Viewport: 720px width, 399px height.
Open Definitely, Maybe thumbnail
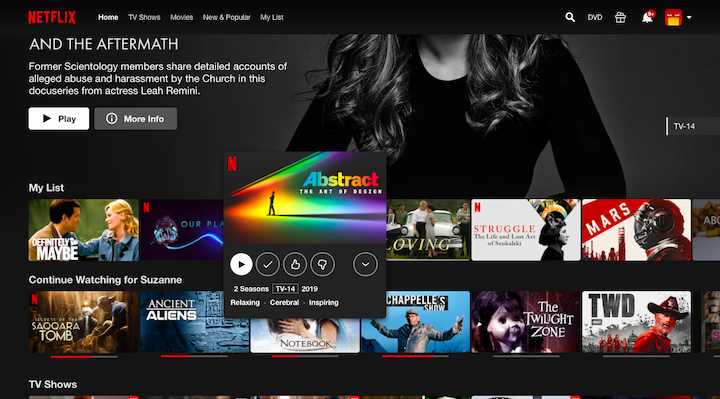coord(84,230)
